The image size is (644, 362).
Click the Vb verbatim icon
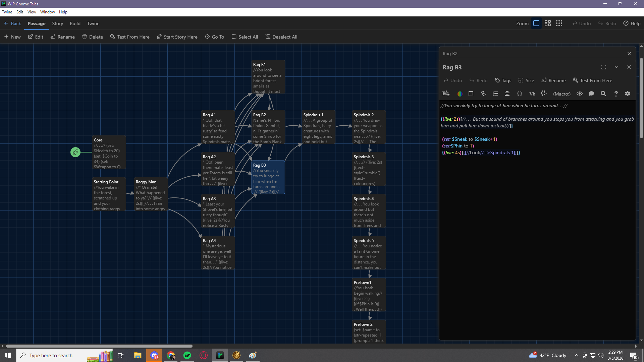532,94
